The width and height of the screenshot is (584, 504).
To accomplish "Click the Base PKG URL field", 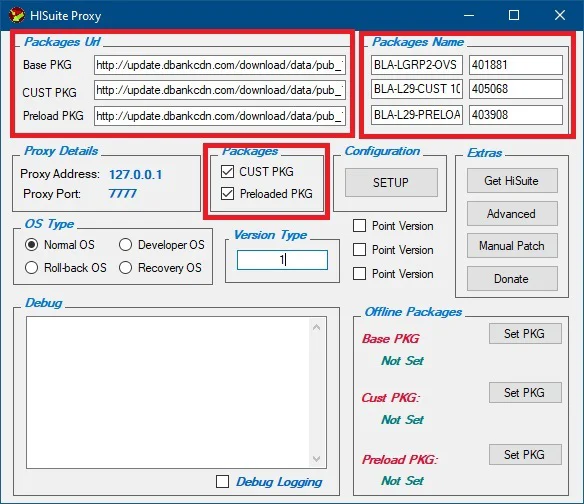I will (220, 65).
